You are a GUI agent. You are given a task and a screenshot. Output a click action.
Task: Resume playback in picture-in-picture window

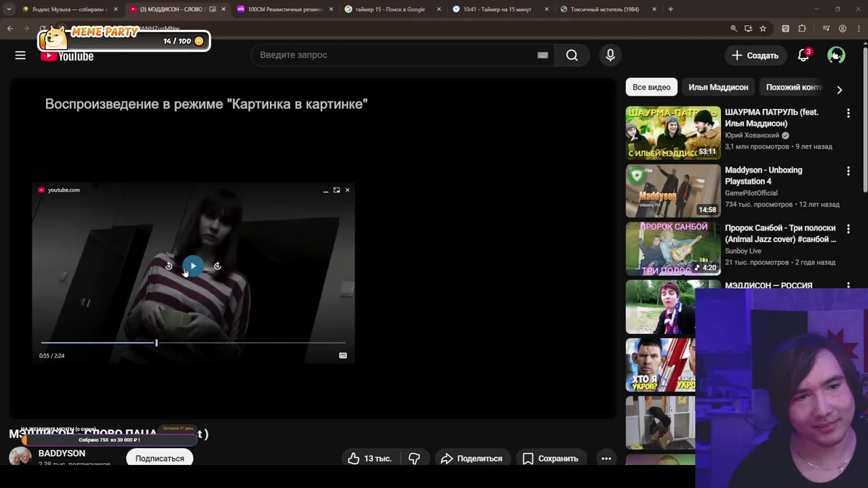point(193,266)
